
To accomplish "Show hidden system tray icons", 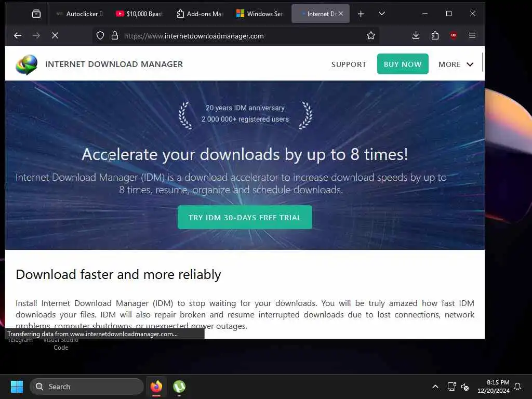I will click(x=435, y=387).
